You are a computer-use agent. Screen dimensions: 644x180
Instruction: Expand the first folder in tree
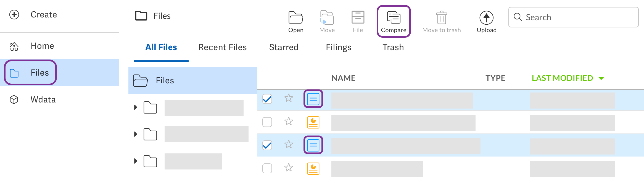136,107
